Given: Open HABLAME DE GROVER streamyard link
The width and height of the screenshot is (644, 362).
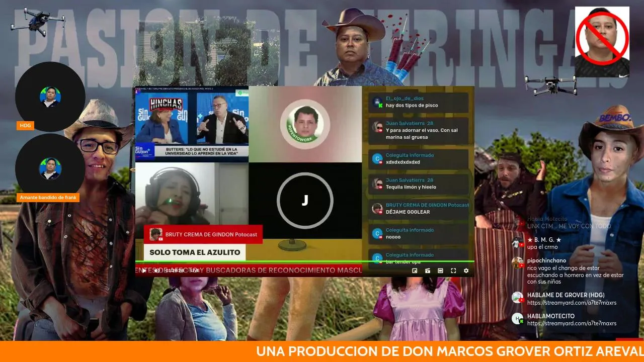Looking at the screenshot, I should (x=572, y=303).
